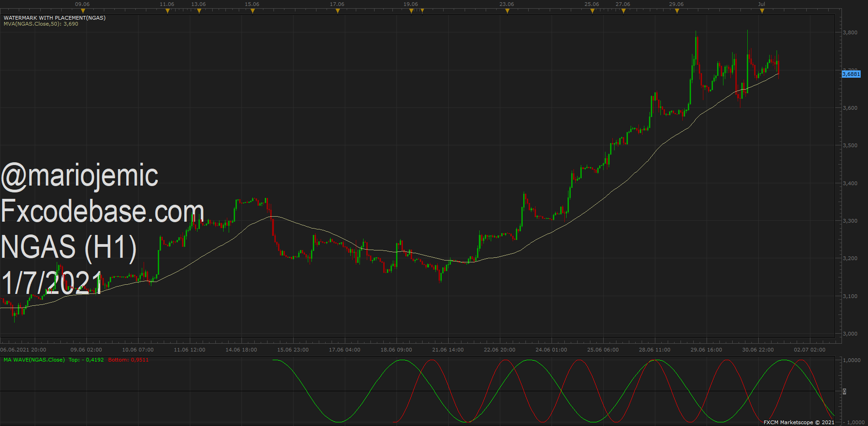This screenshot has width=868, height=426.
Task: Click the small marker icon on oscillator zero line
Action: 844,391
